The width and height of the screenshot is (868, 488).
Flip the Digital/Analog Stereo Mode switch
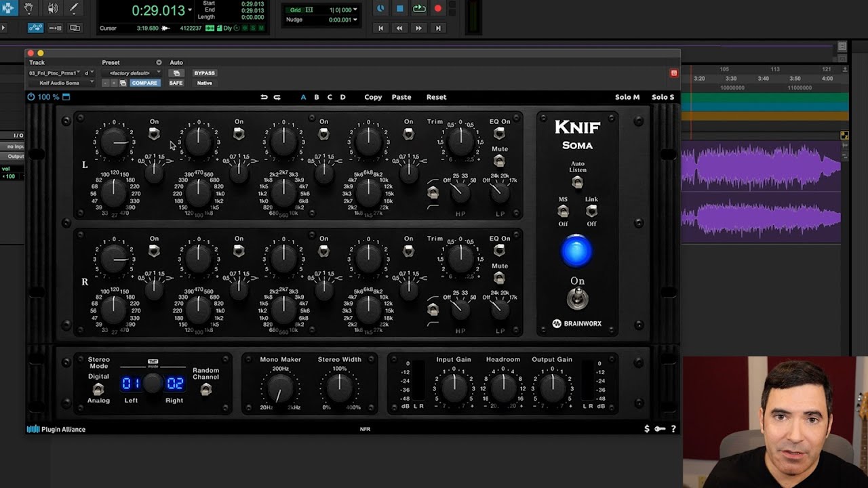tap(98, 389)
